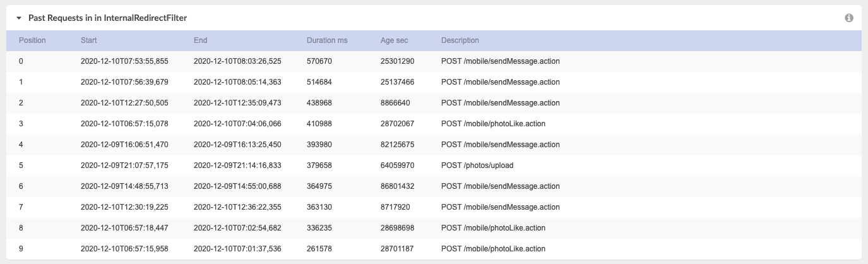This screenshot has height=264, width=868.
Task: Click age value 25301290 in first row
Action: point(398,61)
